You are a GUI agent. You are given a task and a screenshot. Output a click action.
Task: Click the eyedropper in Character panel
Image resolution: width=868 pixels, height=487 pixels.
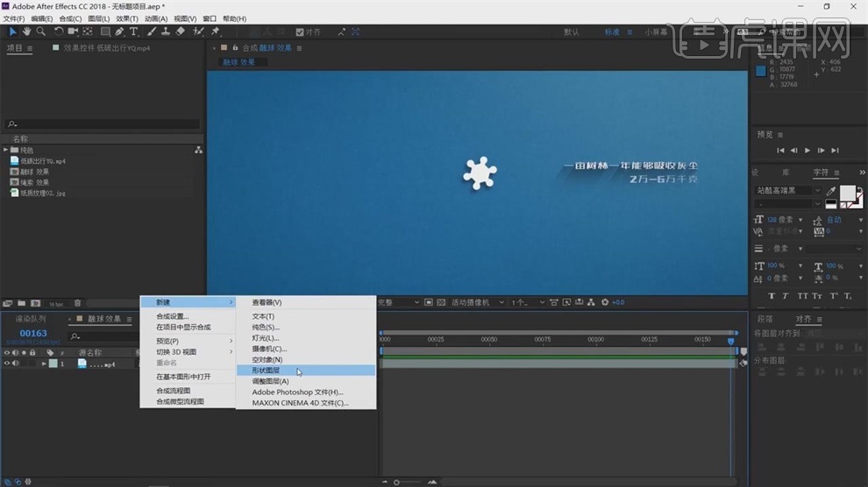829,190
